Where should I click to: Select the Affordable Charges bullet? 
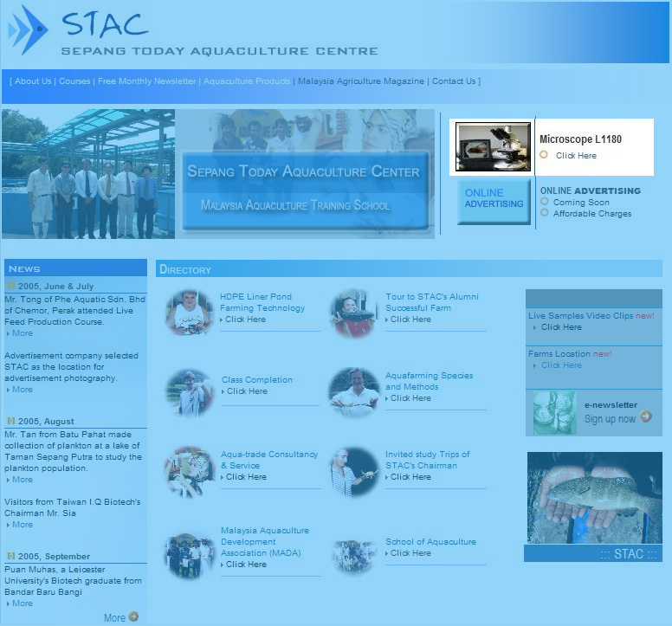544,212
